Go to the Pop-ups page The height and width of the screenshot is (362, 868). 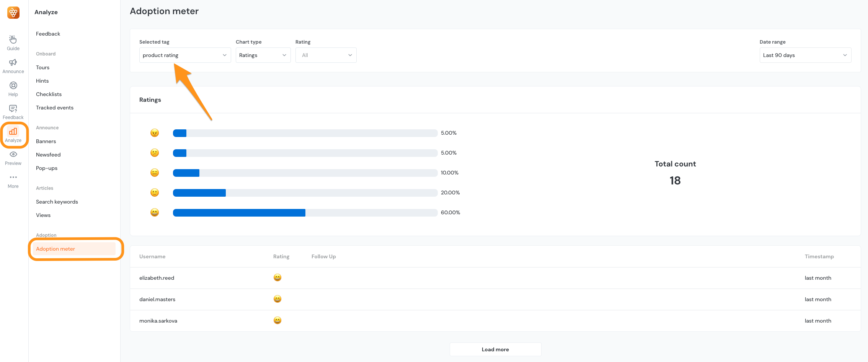(x=46, y=168)
